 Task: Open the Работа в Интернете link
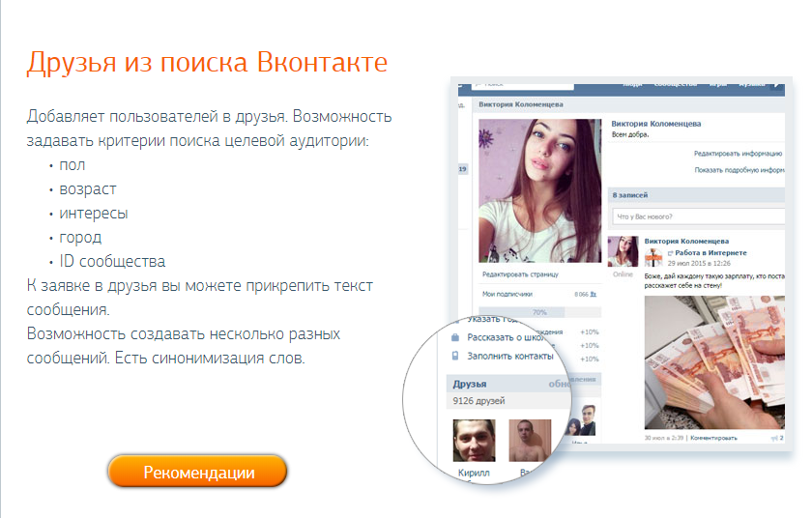[x=710, y=253]
